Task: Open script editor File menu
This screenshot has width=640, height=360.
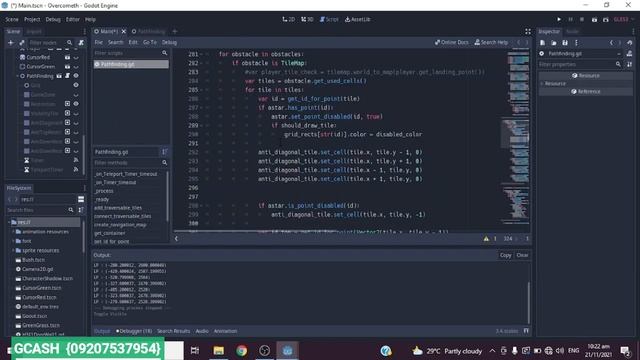Action: pyautogui.click(x=98, y=42)
